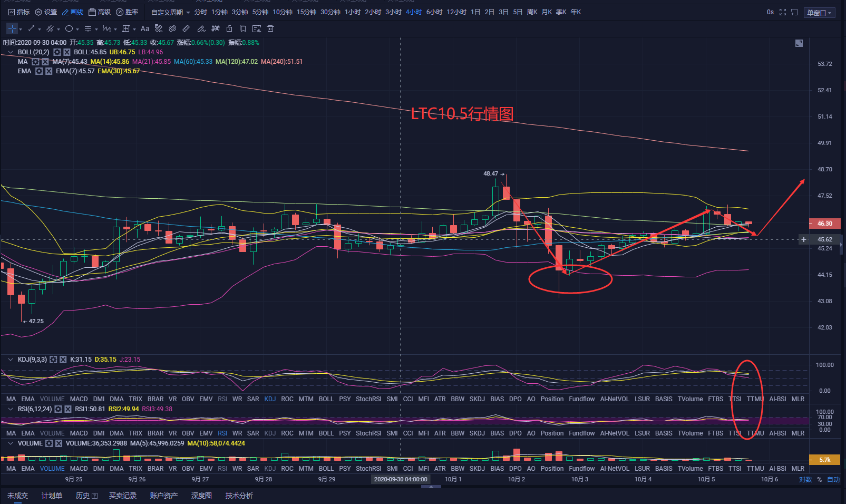Viewport: 846px width, 504px height.
Task: Select the Aa text annotation tool
Action: tap(145, 28)
